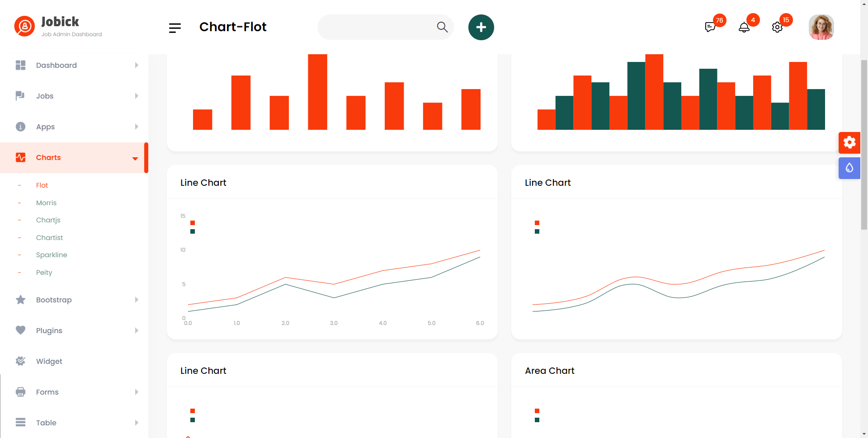The width and height of the screenshot is (868, 438).
Task: Click the Table list icon in sidebar
Action: coord(20,423)
